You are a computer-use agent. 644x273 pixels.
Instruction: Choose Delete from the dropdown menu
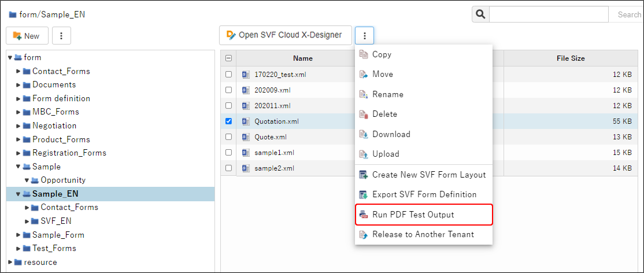click(x=423, y=115)
